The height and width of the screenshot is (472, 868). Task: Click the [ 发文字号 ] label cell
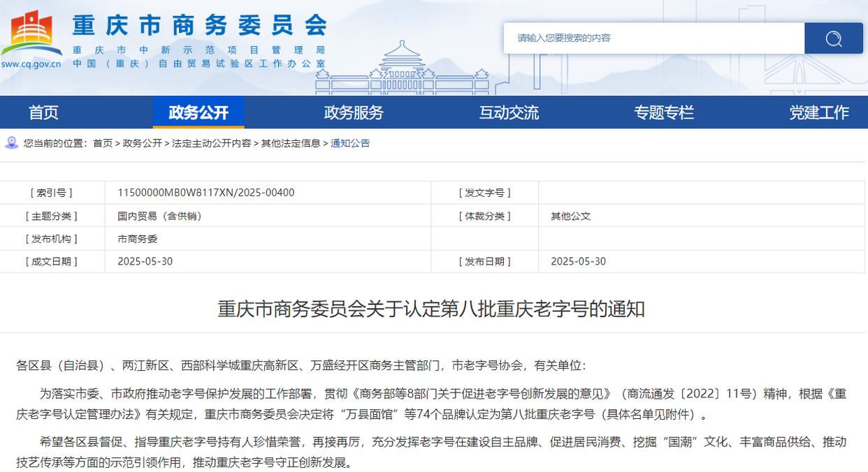click(x=484, y=193)
